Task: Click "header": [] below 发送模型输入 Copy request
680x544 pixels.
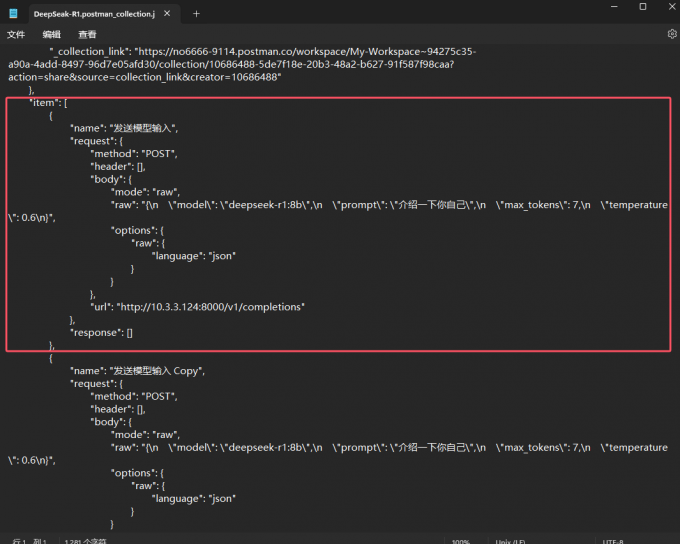Action: 118,409
